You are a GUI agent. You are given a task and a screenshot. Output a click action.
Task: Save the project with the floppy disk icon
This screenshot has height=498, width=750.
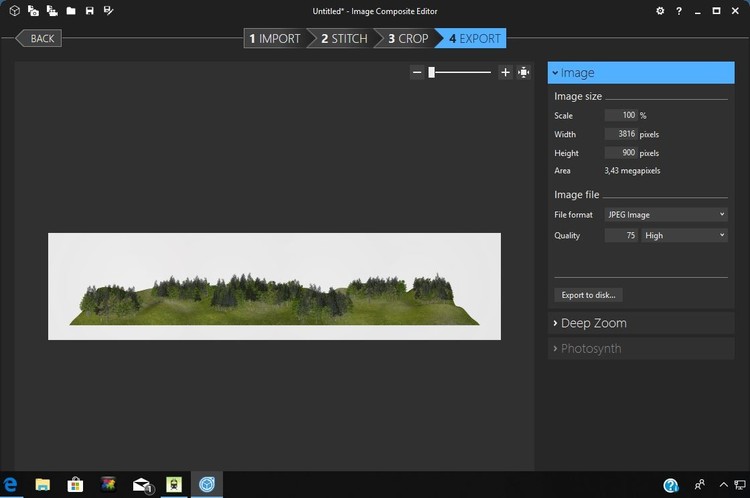point(90,11)
